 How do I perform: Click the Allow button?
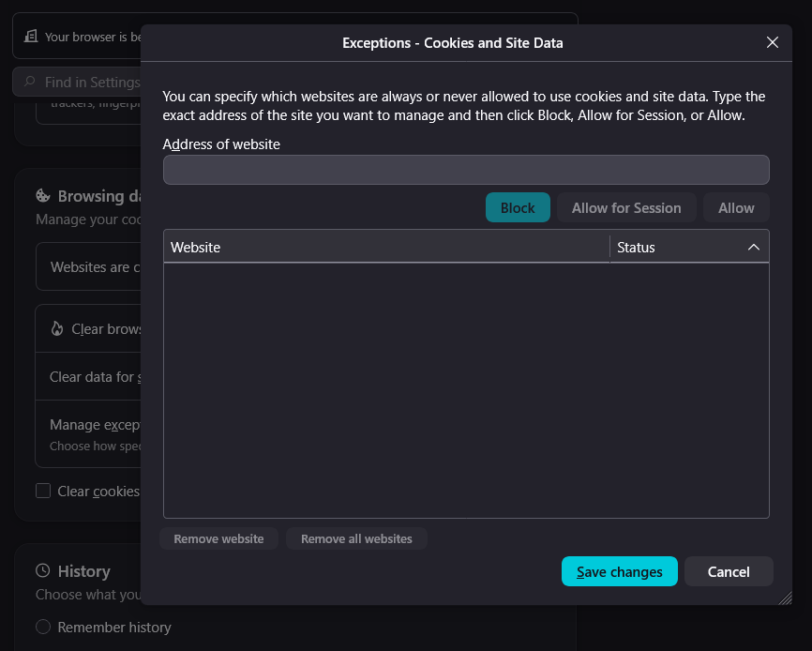coord(736,207)
